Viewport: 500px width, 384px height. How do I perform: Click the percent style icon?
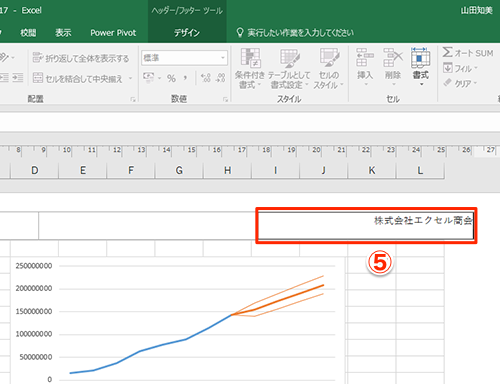(171, 78)
